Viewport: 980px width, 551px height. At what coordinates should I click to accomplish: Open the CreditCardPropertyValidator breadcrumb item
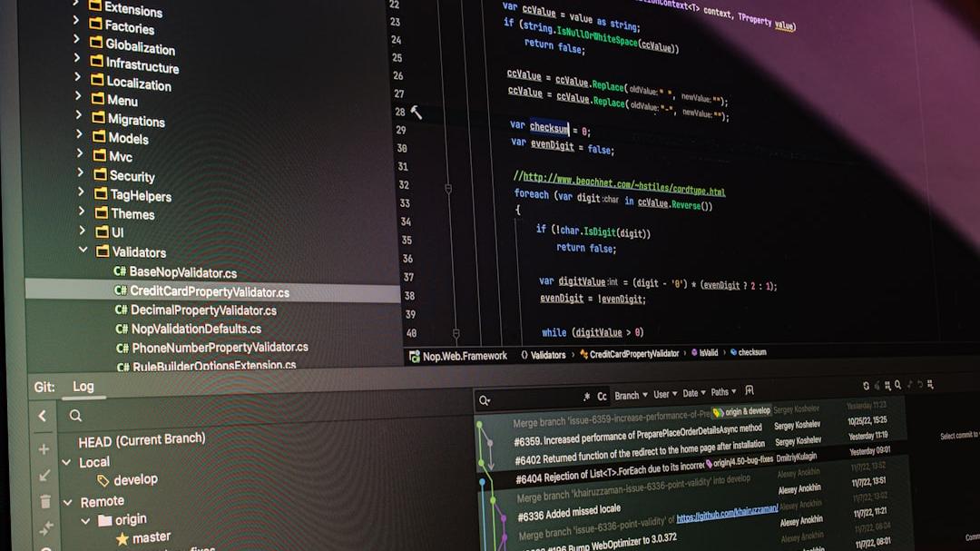point(635,352)
